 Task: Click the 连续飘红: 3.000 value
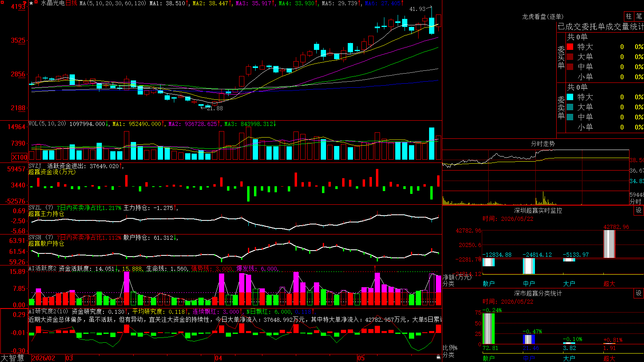coord(217,311)
